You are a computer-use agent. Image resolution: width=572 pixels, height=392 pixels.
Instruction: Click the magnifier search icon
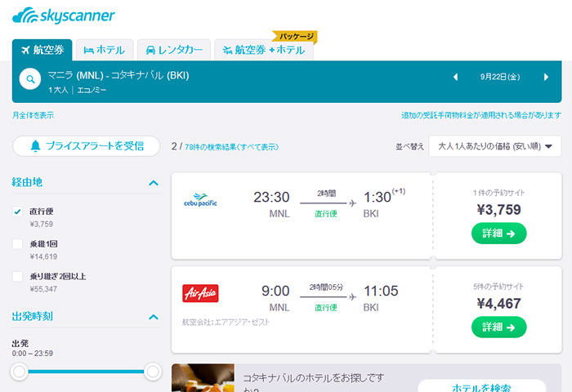pos(30,78)
